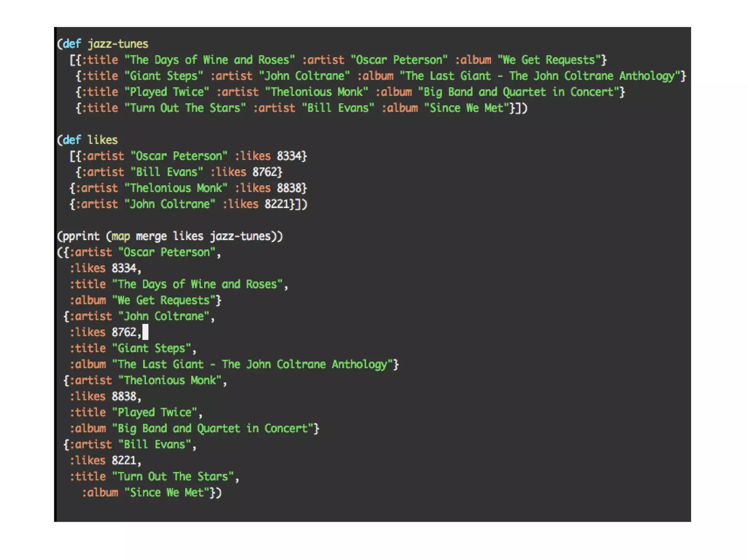Screen dimensions: 747x560
Task: Click "Giant Steps" in the jazz-tunes vector
Action: point(163,76)
